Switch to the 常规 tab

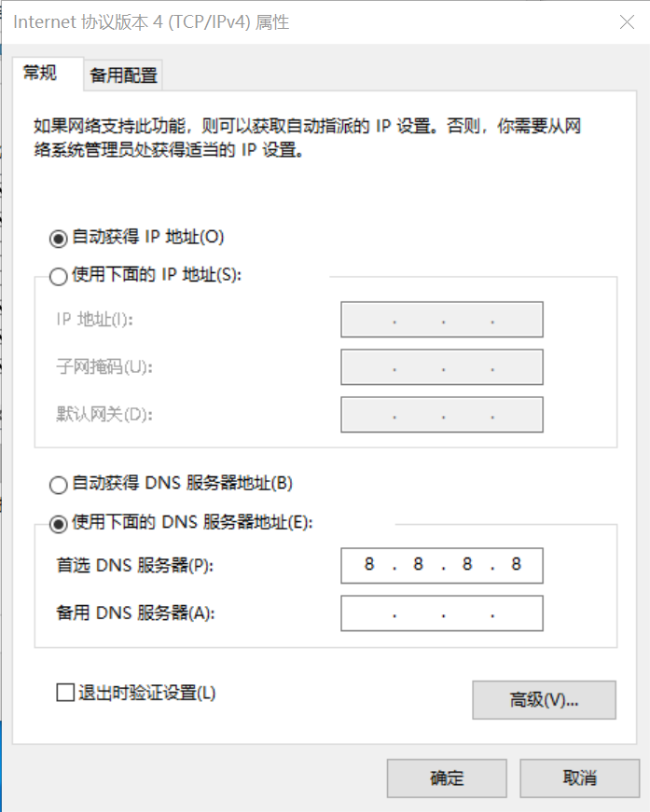(40, 74)
